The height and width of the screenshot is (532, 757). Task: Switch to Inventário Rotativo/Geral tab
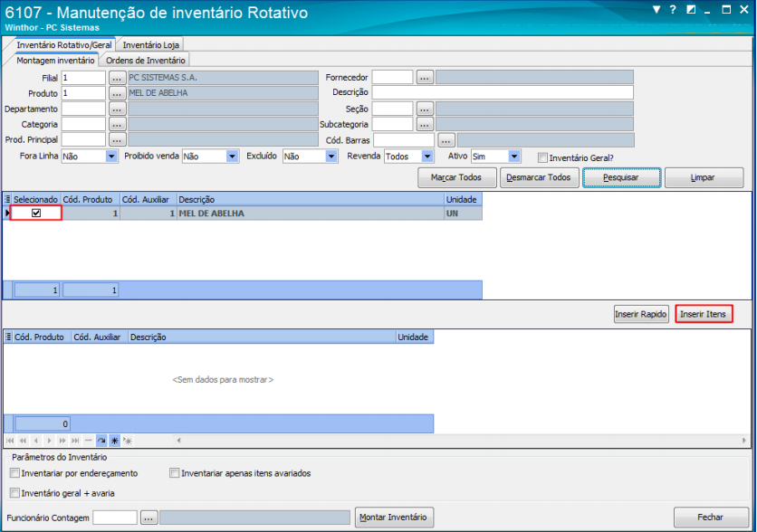point(63,45)
